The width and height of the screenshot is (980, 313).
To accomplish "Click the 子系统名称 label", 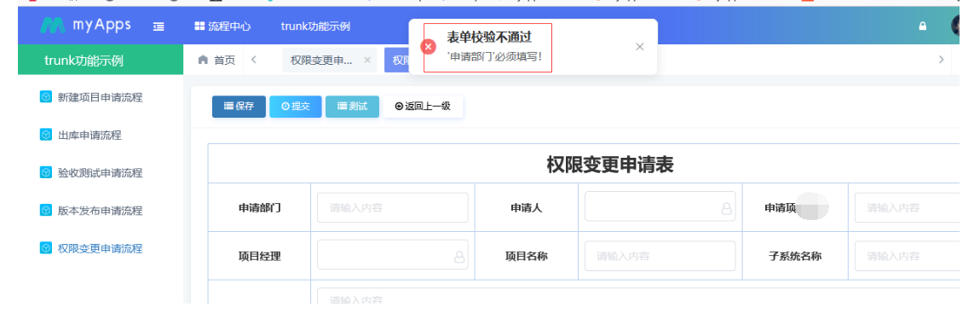I will (795, 256).
